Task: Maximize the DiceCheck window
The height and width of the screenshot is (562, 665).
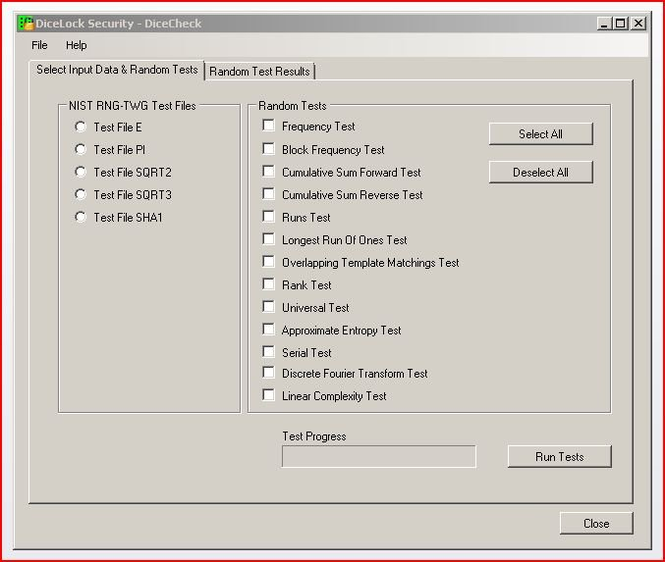Action: (x=620, y=23)
